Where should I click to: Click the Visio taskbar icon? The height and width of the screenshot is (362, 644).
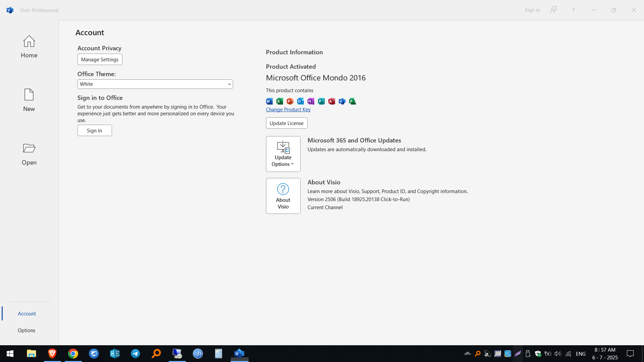click(239, 354)
